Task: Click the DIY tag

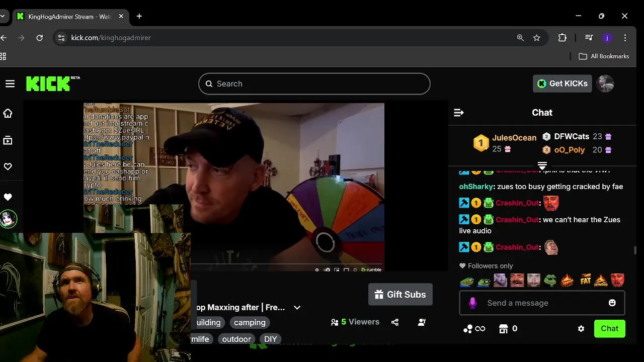Action: pyautogui.click(x=270, y=339)
